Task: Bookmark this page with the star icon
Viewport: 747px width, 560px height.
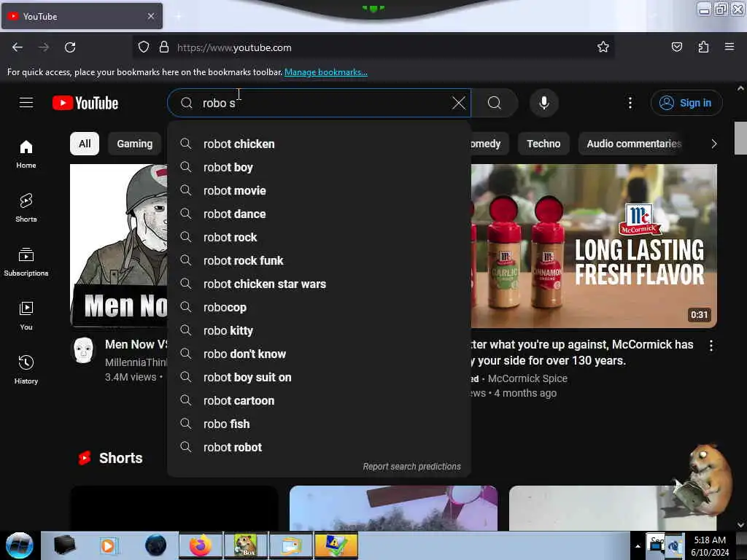Action: [x=603, y=47]
